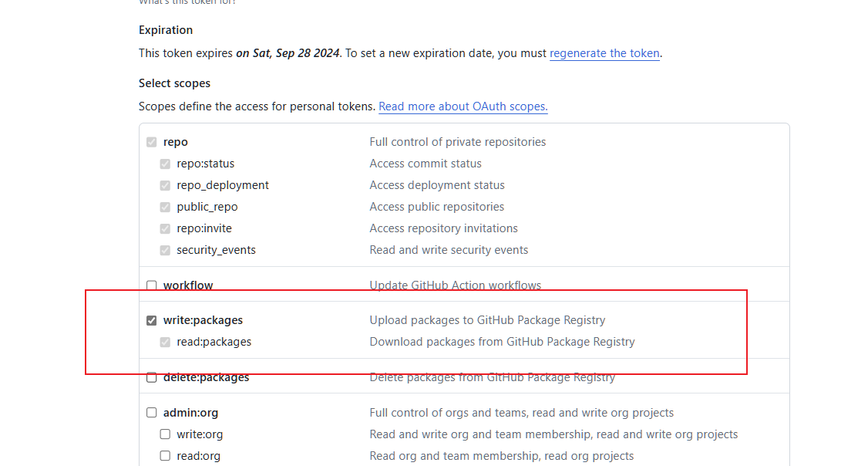The width and height of the screenshot is (868, 466).
Task: Toggle the public_repo checkbox
Action: pos(165,207)
